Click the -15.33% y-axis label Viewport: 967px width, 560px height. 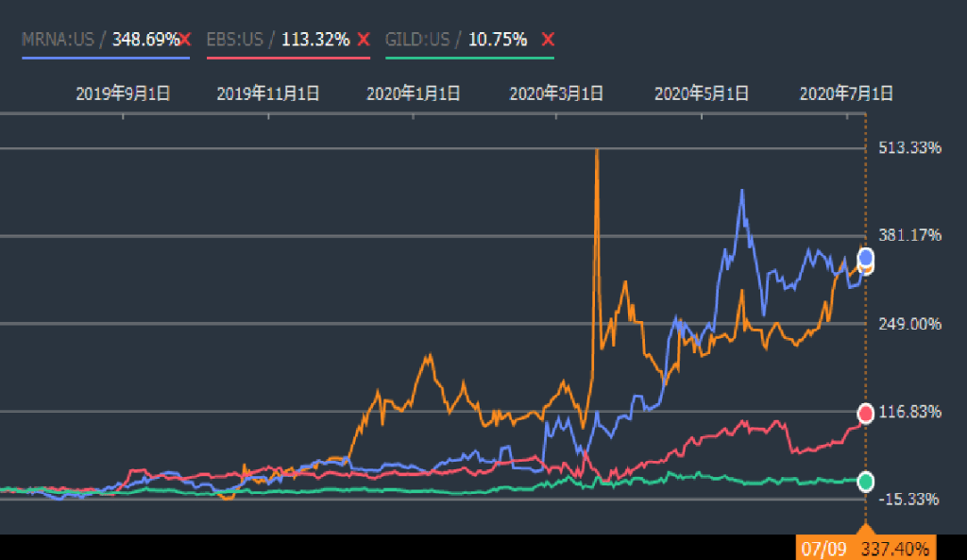click(x=909, y=499)
